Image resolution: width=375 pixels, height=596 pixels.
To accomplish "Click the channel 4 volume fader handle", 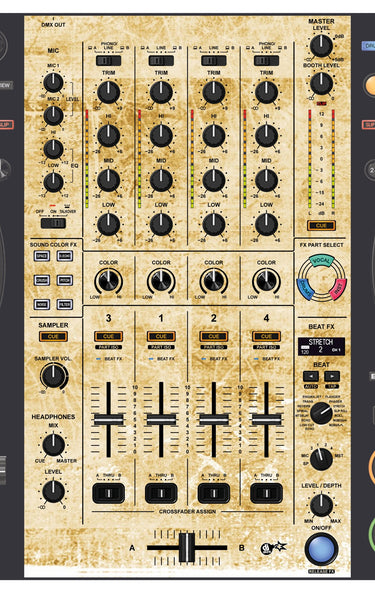I will pyautogui.click(x=266, y=419).
